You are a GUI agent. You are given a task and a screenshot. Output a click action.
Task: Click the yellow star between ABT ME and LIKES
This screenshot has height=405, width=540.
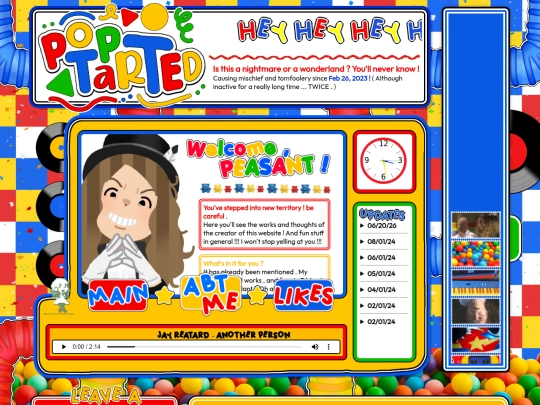(257, 295)
